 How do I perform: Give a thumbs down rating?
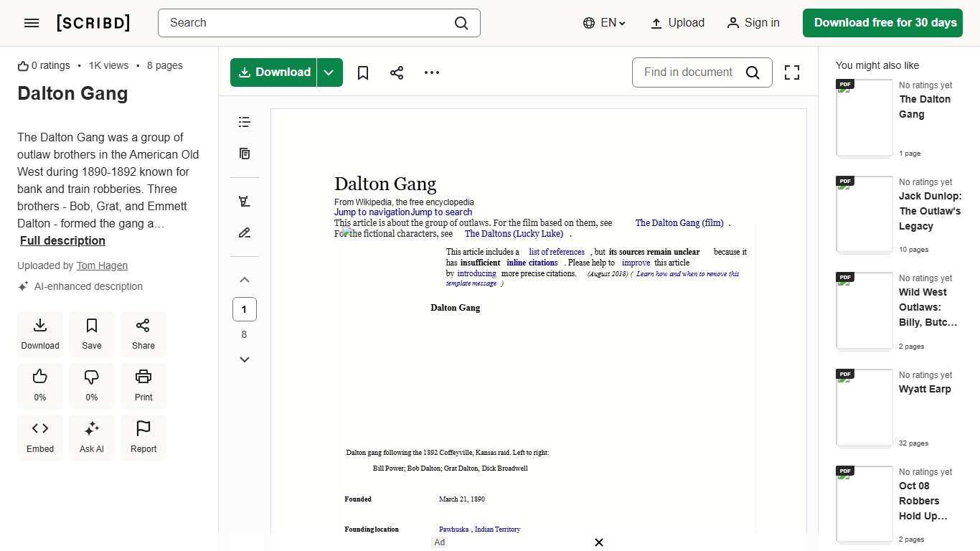point(91,385)
